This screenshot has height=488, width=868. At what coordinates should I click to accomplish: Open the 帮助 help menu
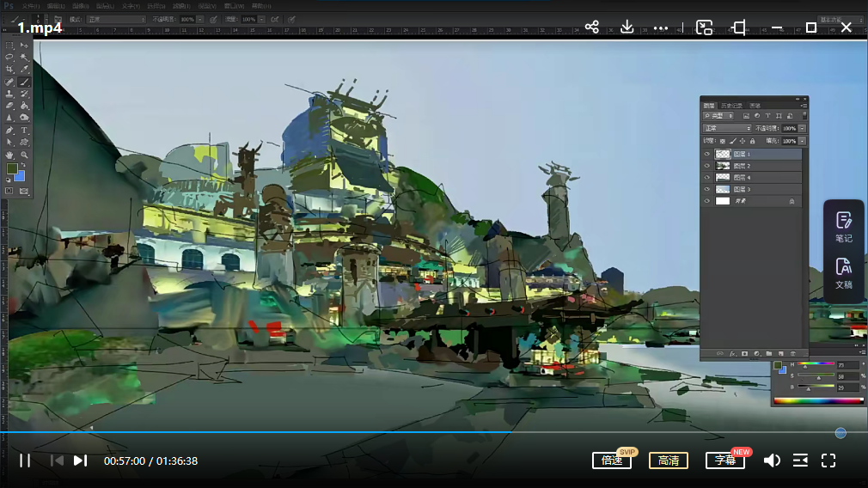pyautogui.click(x=260, y=6)
